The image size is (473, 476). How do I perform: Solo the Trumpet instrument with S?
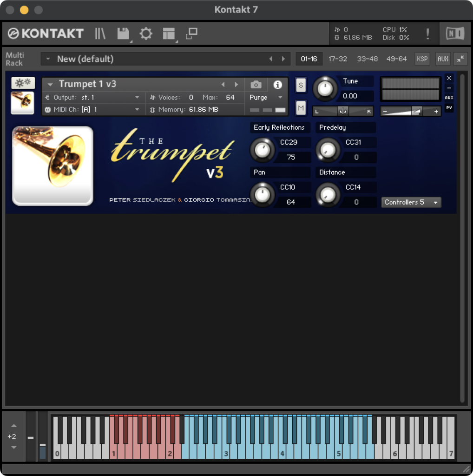301,85
